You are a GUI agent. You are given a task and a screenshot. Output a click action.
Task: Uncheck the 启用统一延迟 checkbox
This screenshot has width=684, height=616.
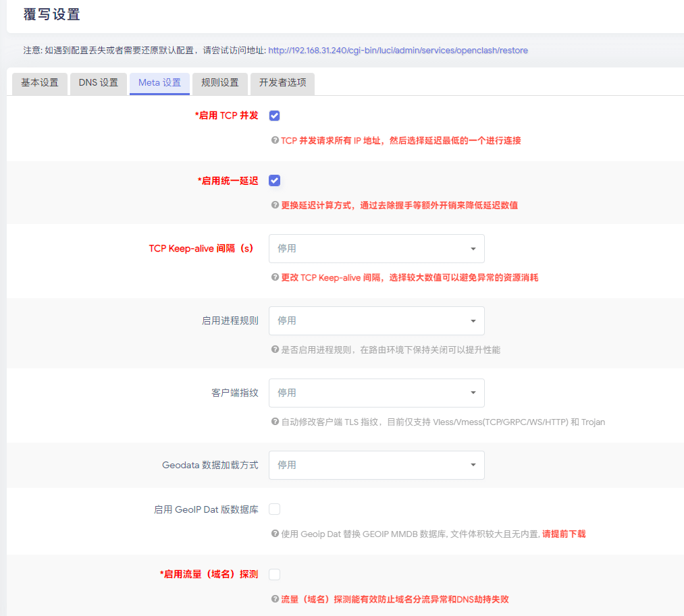point(274,180)
